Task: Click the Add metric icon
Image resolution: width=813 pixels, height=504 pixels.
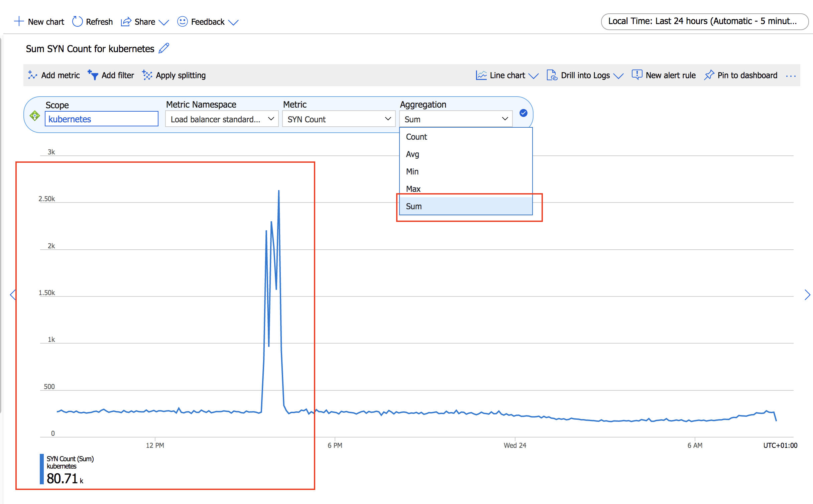Action: 32,75
